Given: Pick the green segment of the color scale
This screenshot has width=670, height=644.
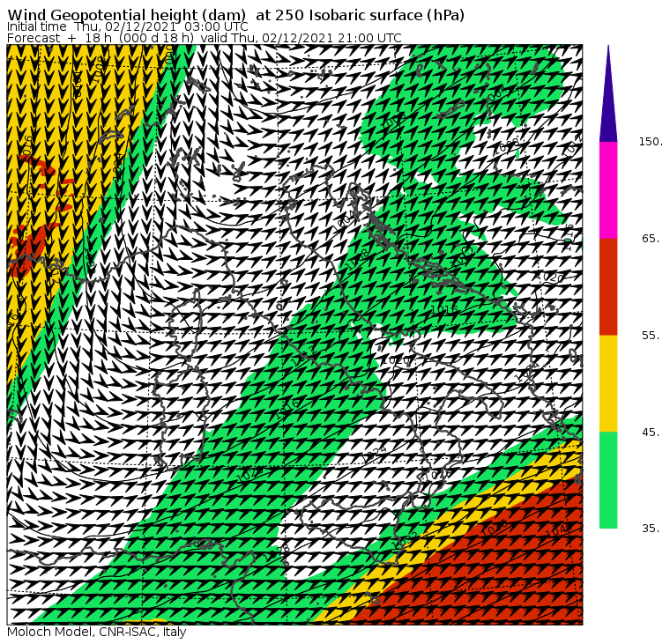Looking at the screenshot, I should click(x=608, y=480).
